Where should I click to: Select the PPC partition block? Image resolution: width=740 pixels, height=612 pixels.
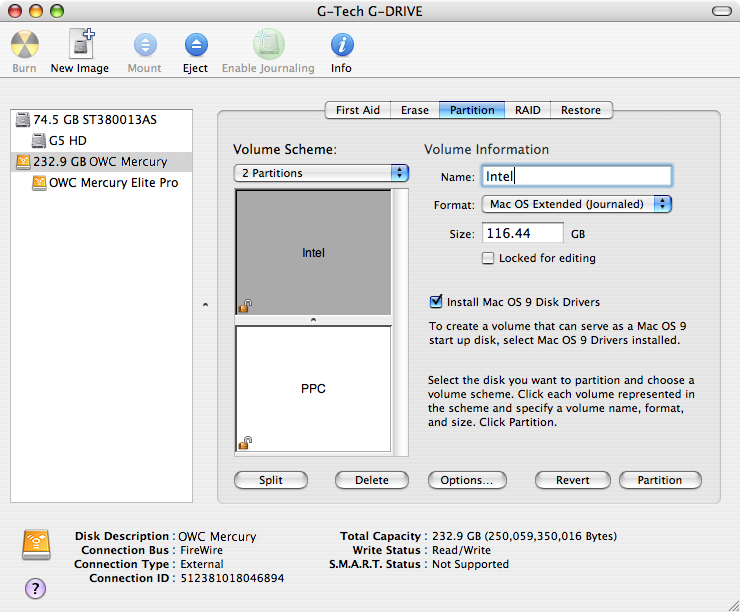pos(313,389)
